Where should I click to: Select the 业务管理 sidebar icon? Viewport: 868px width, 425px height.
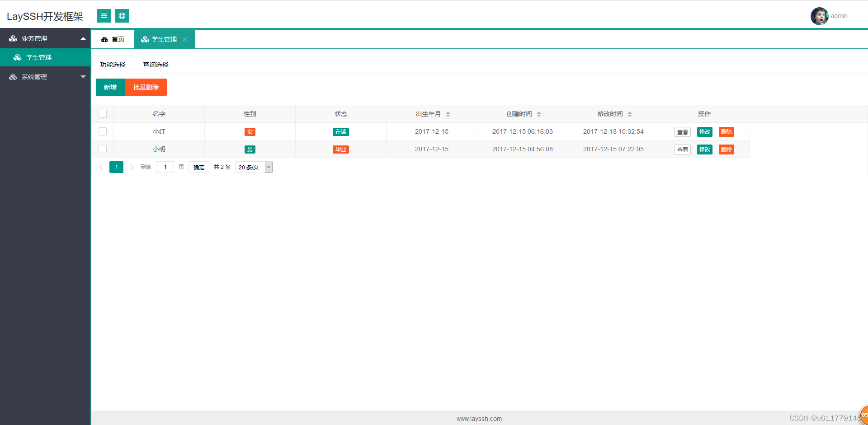click(x=13, y=38)
